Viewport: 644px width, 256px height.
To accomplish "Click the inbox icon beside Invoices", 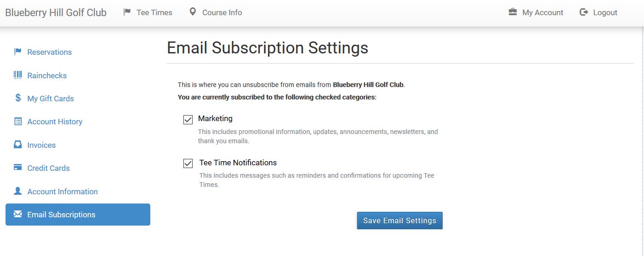I will [x=18, y=145].
